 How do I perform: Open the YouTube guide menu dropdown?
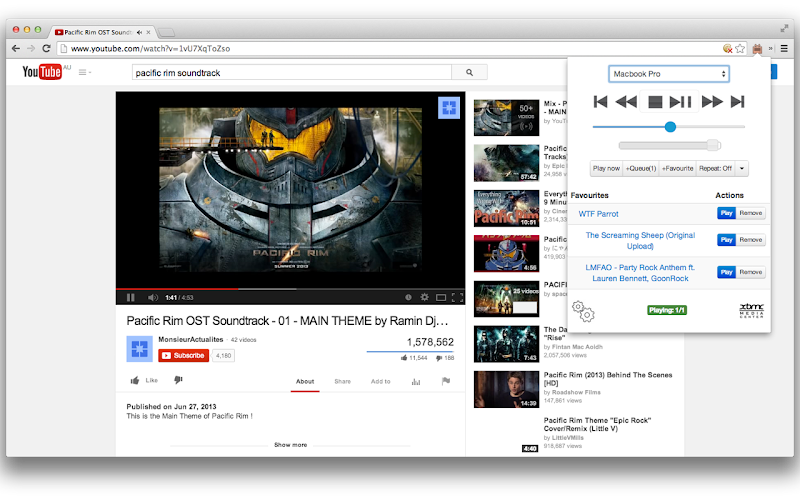click(x=85, y=72)
